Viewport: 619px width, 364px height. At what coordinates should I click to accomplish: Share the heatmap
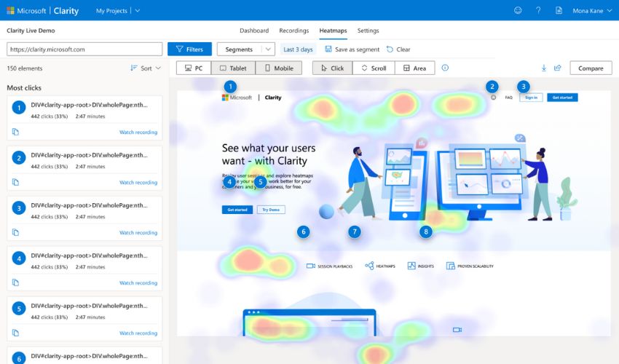pyautogui.click(x=557, y=68)
